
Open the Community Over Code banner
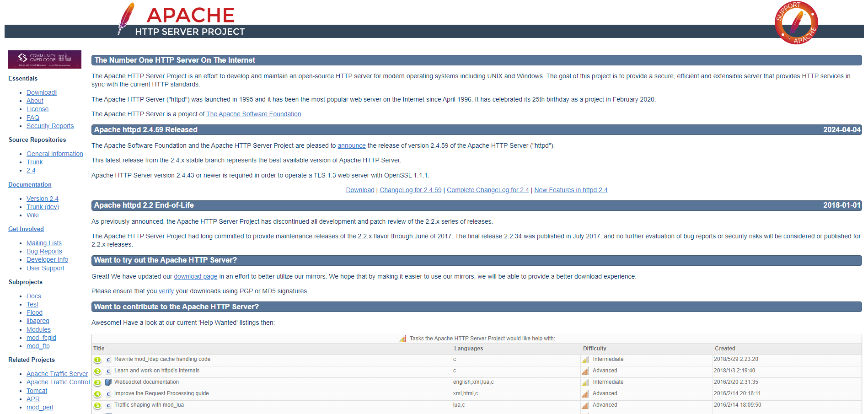click(x=44, y=59)
